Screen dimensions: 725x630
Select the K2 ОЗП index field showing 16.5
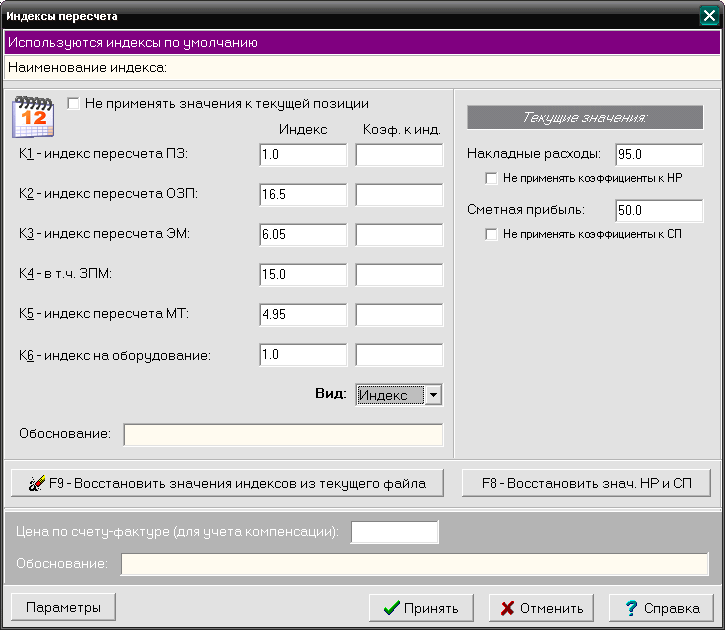(x=302, y=195)
